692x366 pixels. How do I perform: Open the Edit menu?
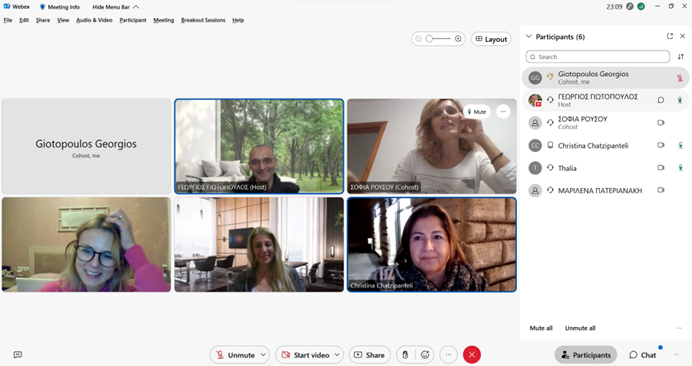(x=24, y=20)
